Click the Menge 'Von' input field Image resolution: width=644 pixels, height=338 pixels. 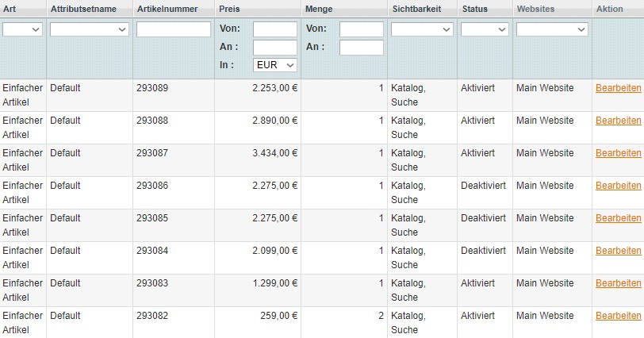coord(362,29)
